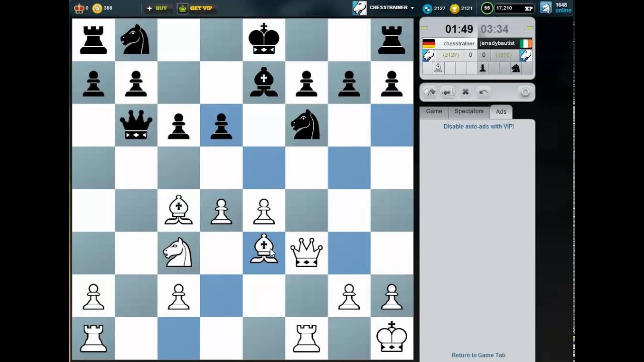The image size is (644, 362).
Task: Open the CHESSTRAINER account dropdown arrow
Action: pos(413,8)
